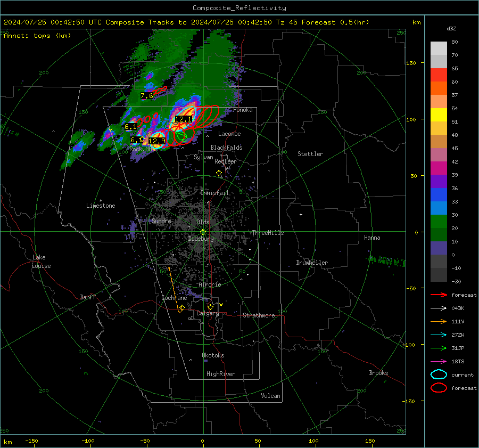This screenshot has height=448, width=479.
Task: Click the Banff town label
Action: (x=88, y=297)
